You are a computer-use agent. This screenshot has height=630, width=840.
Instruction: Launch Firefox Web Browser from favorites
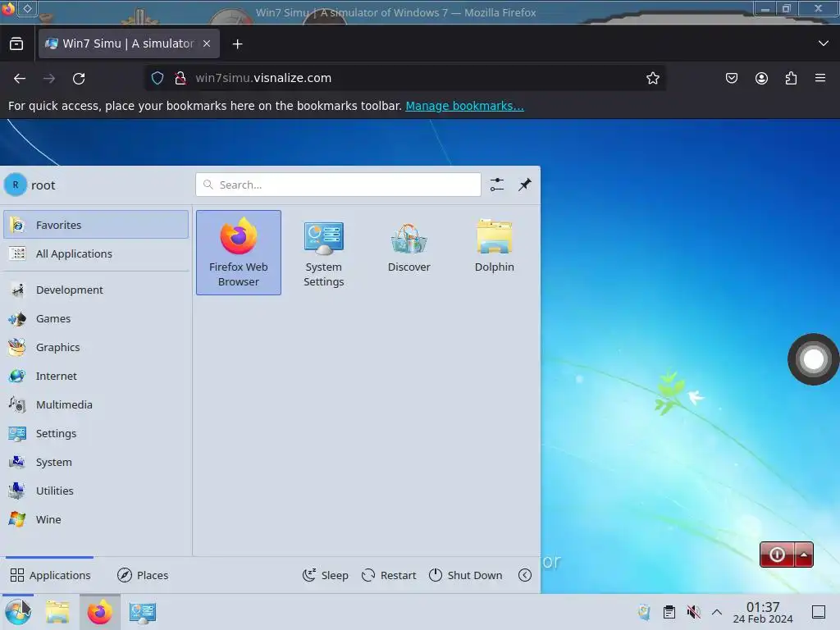(x=239, y=253)
